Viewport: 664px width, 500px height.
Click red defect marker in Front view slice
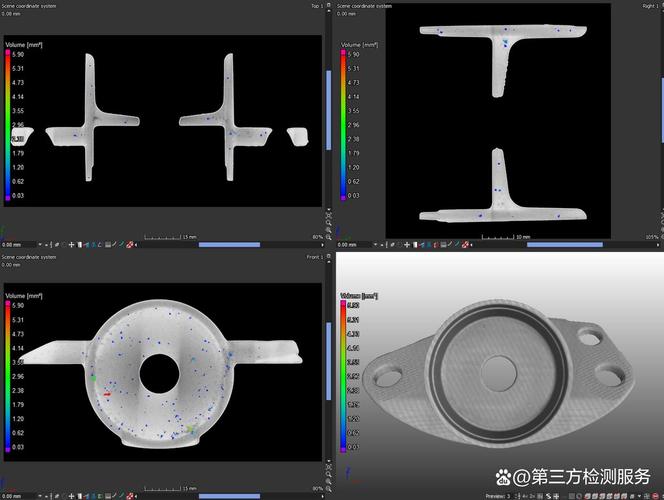click(107, 394)
